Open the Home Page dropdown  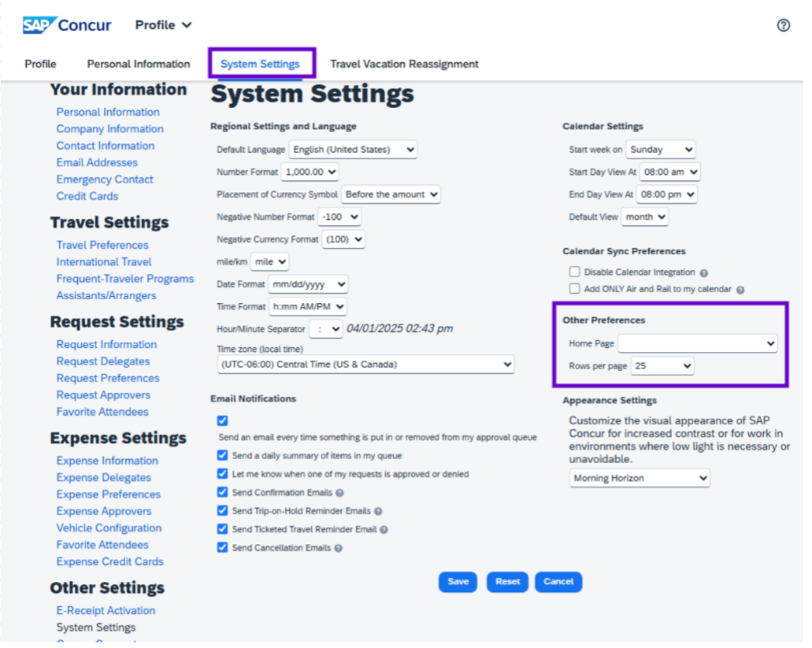698,343
